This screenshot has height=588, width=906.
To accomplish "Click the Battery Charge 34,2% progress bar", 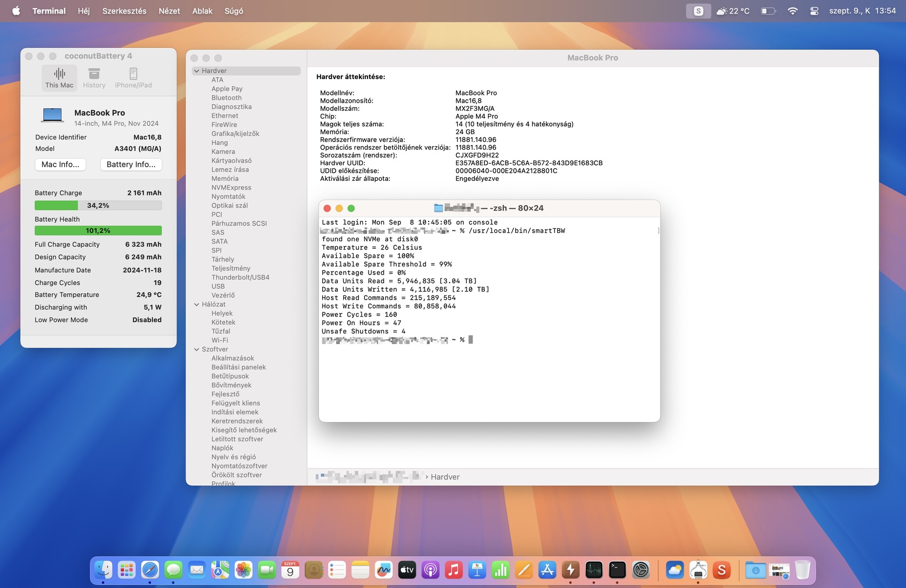I will (x=98, y=206).
